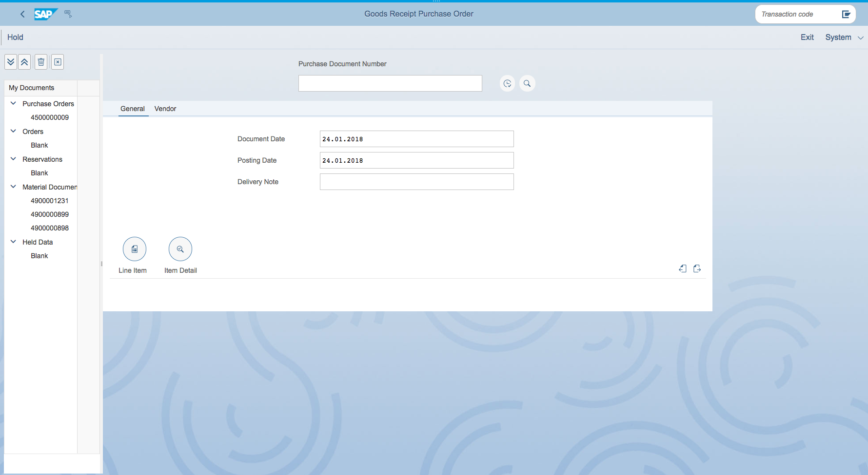Select the Purchase Orders tree label
The image size is (868, 475).
click(x=48, y=104)
